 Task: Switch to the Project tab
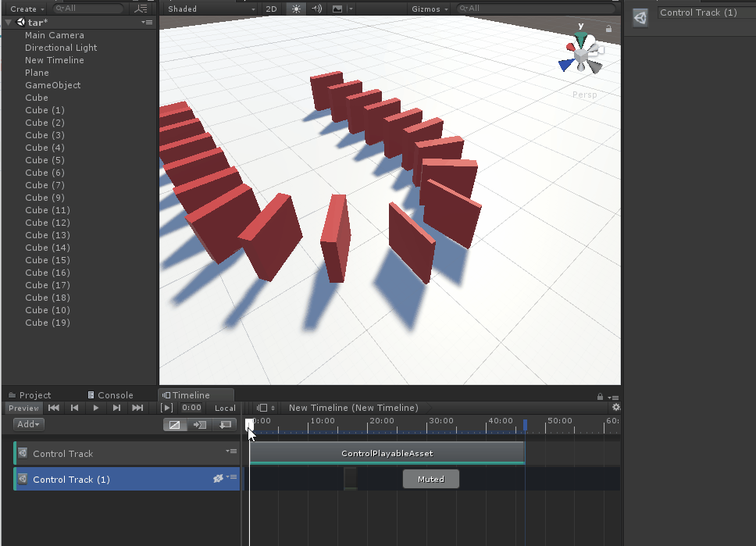(30, 395)
